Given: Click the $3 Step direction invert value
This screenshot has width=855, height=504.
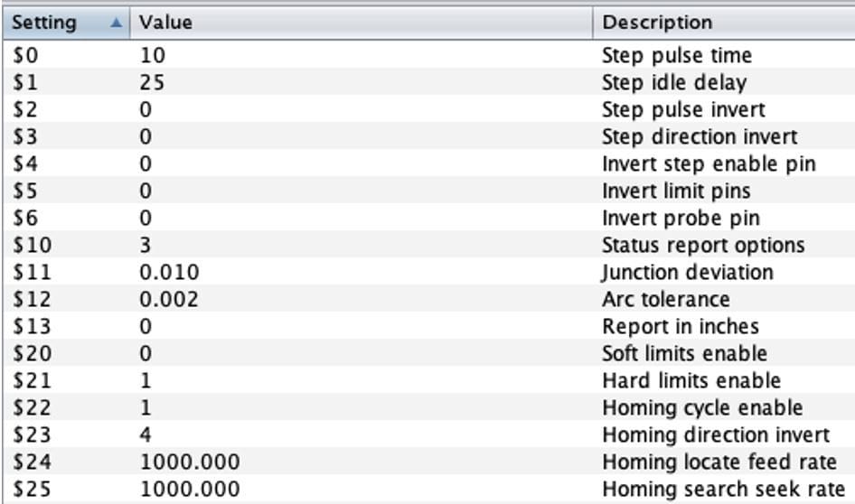Looking at the screenshot, I should tap(146, 137).
